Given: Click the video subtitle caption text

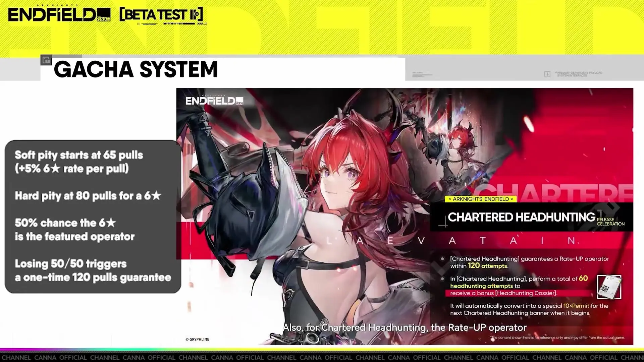Looking at the screenshot, I should coord(405,327).
